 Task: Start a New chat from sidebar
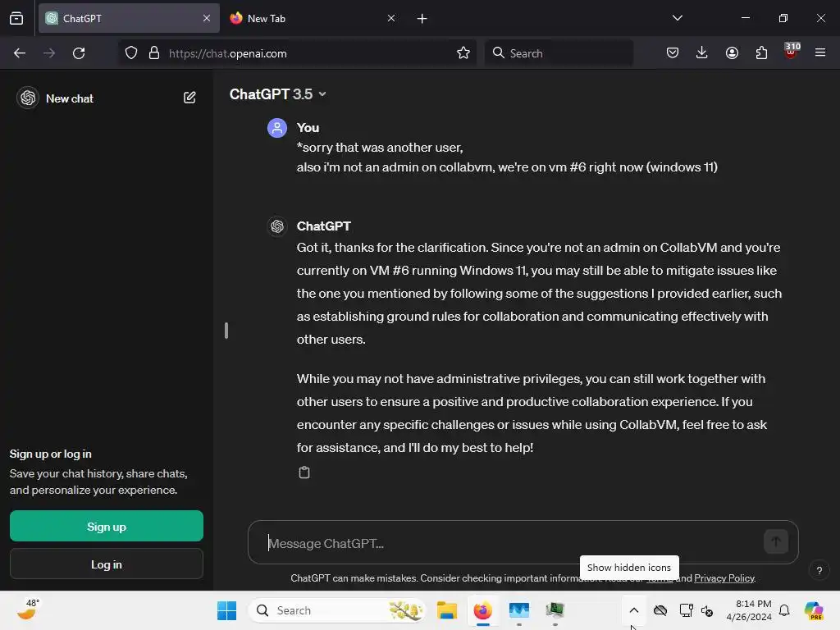[70, 98]
